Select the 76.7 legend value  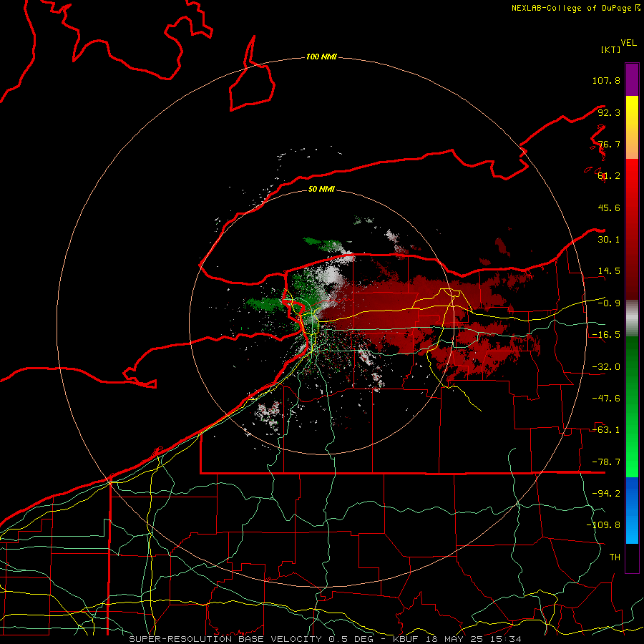(x=609, y=144)
